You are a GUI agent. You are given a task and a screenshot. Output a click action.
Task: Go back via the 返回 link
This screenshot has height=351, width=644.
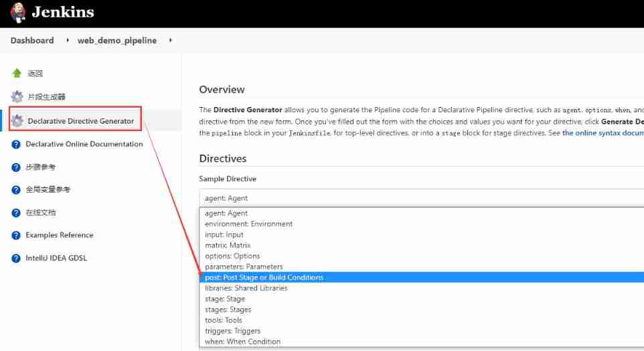(35, 74)
